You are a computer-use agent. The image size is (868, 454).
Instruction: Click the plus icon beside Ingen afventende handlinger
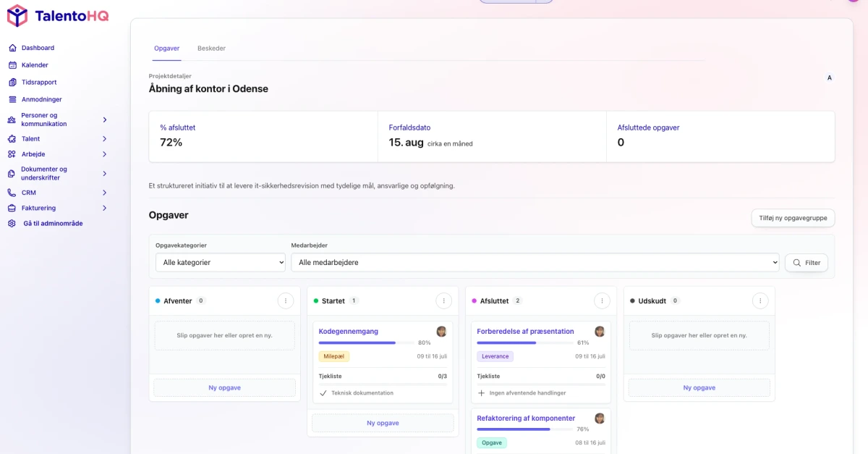(x=482, y=393)
